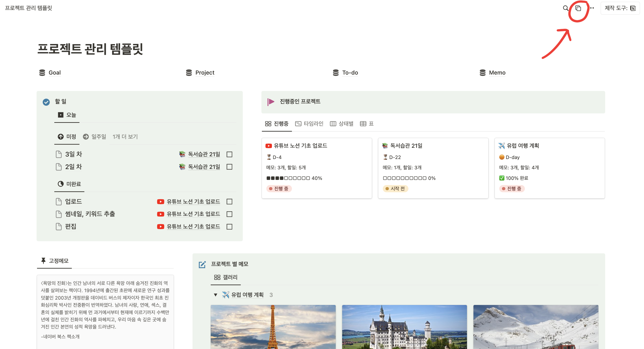Switch to the 타임라인 view tab
Viewport: 644px width, 349px height.
click(309, 124)
